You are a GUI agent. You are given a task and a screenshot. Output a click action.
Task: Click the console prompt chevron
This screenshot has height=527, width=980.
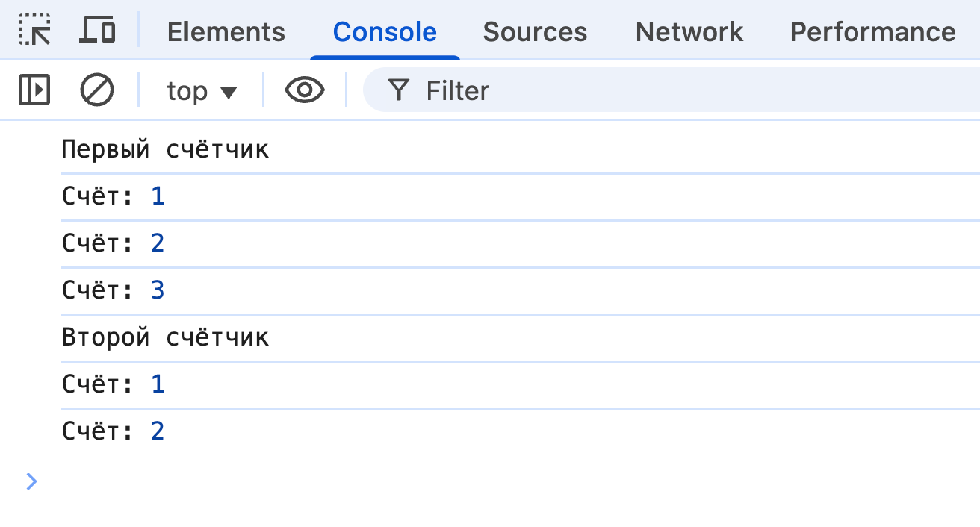click(x=31, y=481)
